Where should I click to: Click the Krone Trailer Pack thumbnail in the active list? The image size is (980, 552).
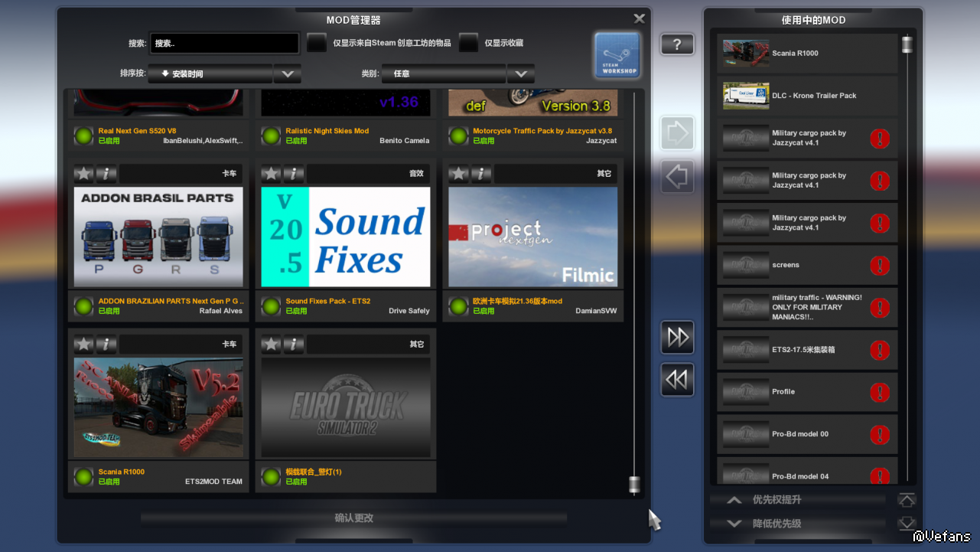pyautogui.click(x=746, y=96)
